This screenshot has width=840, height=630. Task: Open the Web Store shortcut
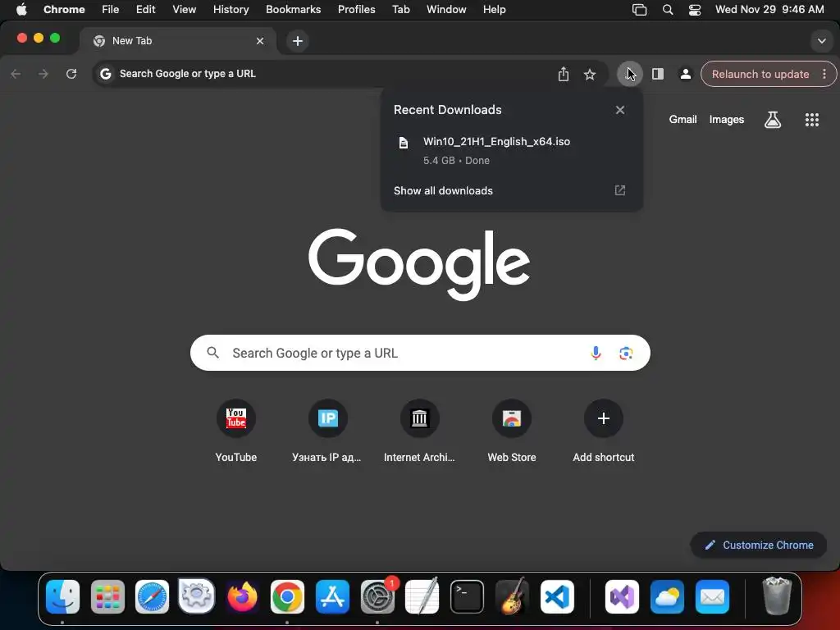tap(512, 431)
